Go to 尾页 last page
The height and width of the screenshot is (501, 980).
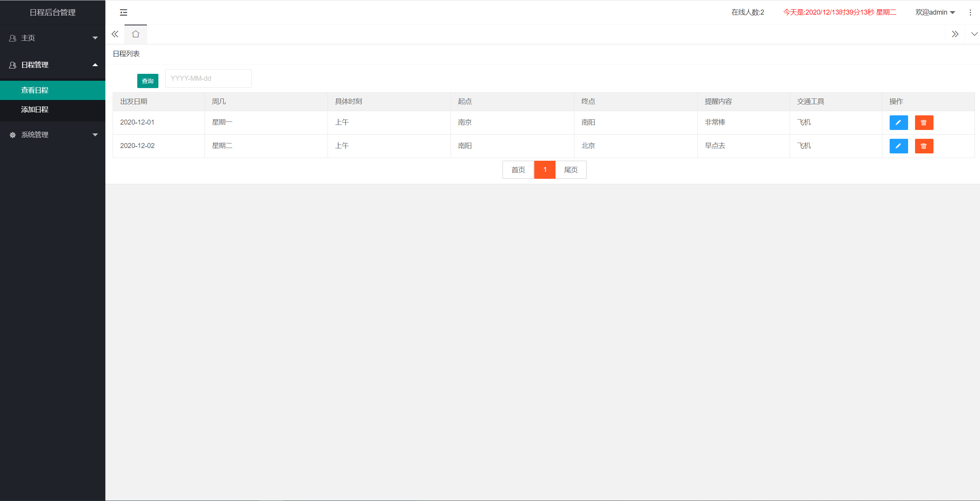click(571, 170)
